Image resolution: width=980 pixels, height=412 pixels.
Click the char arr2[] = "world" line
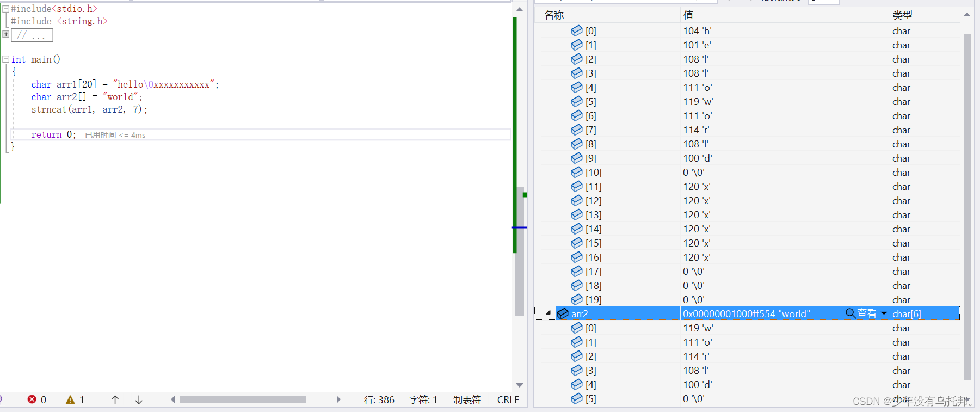click(x=87, y=97)
